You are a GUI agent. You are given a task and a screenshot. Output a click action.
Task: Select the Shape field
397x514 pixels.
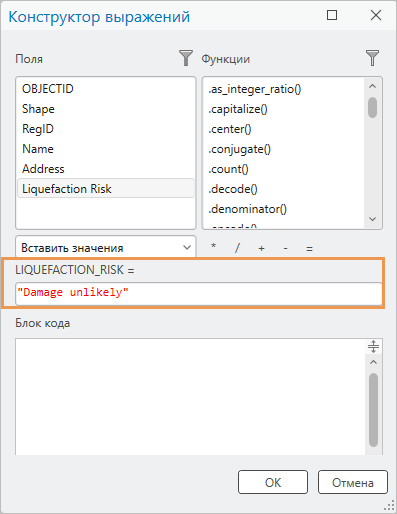[x=106, y=109]
